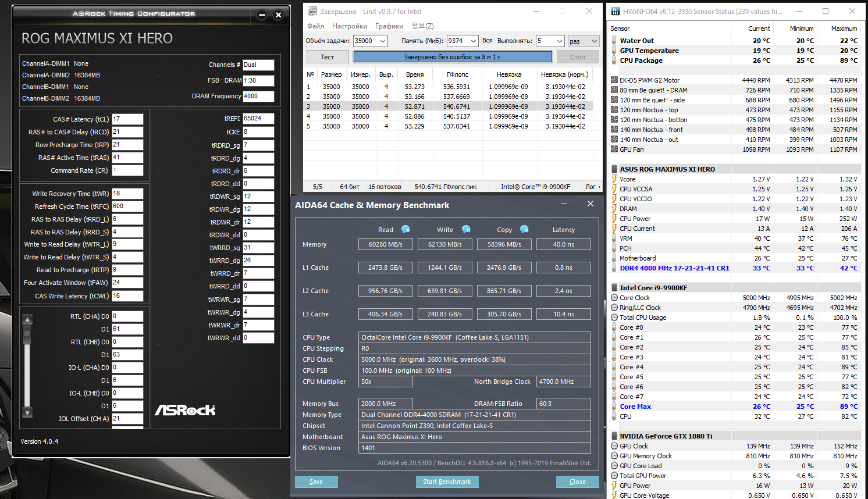The image size is (868, 499).
Task: Open the Лог link in LinX status bar
Action: tap(593, 187)
